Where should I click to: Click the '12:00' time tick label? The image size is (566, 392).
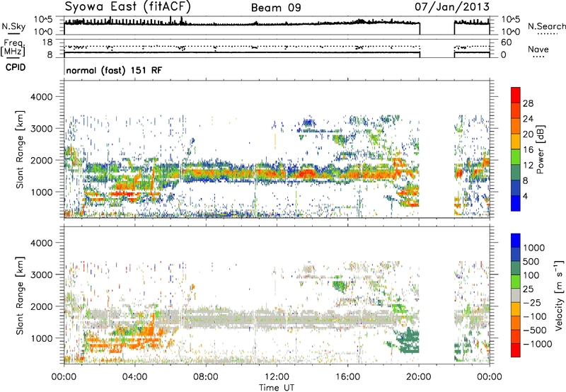pyautogui.click(x=277, y=377)
